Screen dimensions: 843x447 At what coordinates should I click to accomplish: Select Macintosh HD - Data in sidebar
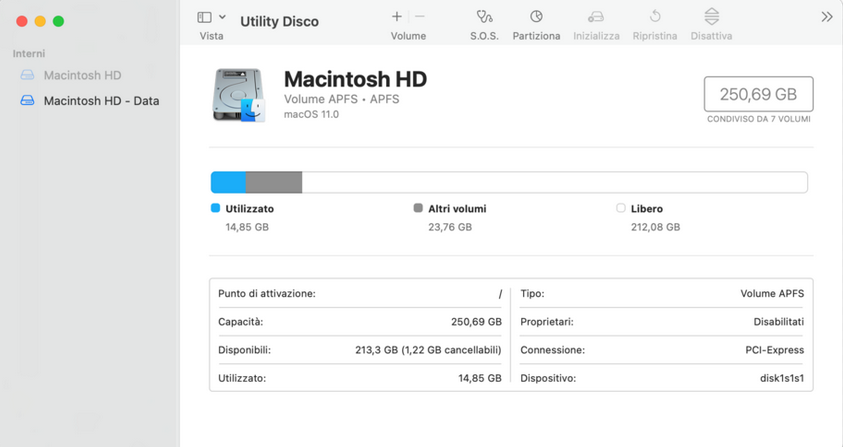[101, 101]
